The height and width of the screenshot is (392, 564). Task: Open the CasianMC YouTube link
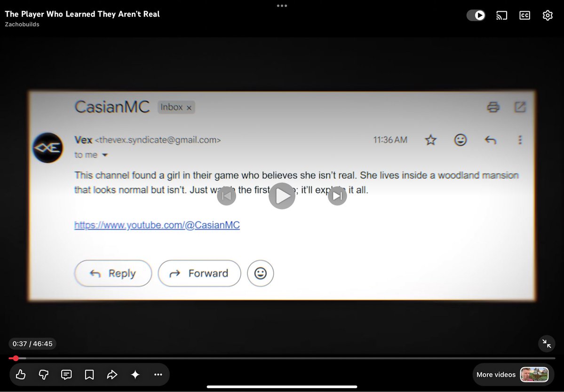tap(157, 225)
